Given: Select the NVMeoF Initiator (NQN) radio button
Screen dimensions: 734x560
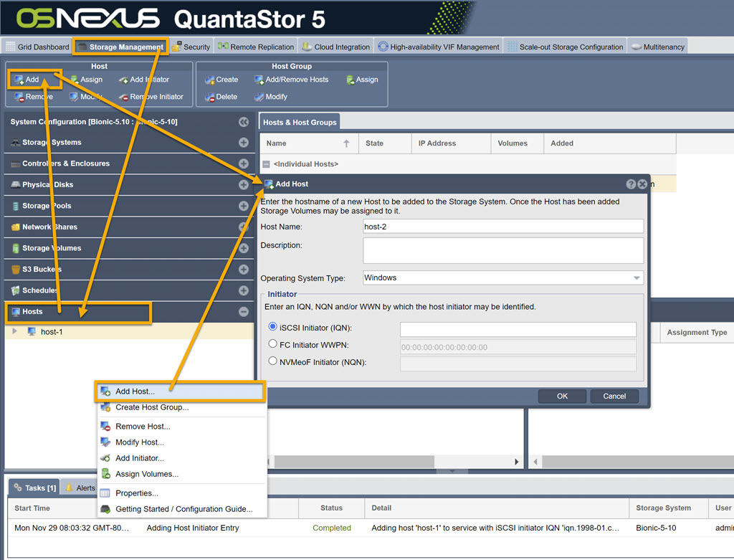Looking at the screenshot, I should [x=272, y=361].
